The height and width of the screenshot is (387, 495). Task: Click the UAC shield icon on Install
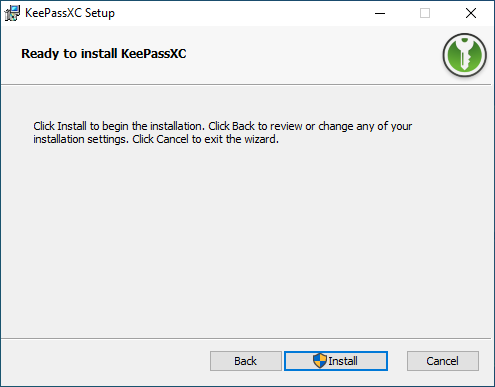coord(320,361)
